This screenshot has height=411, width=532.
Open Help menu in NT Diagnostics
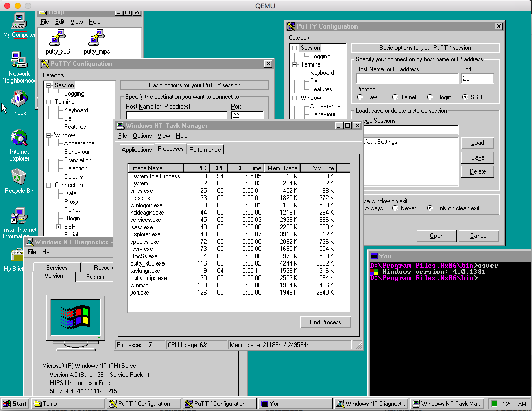coord(48,252)
